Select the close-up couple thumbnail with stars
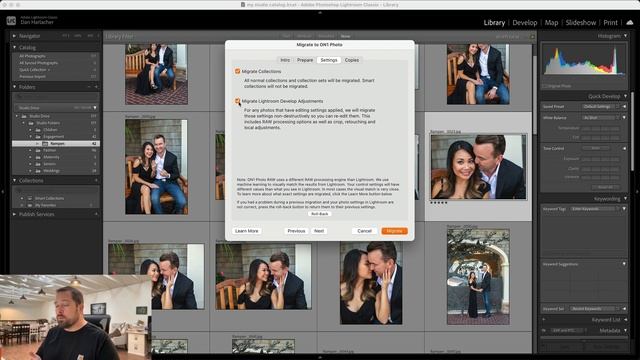640x360 pixels. click(x=478, y=167)
